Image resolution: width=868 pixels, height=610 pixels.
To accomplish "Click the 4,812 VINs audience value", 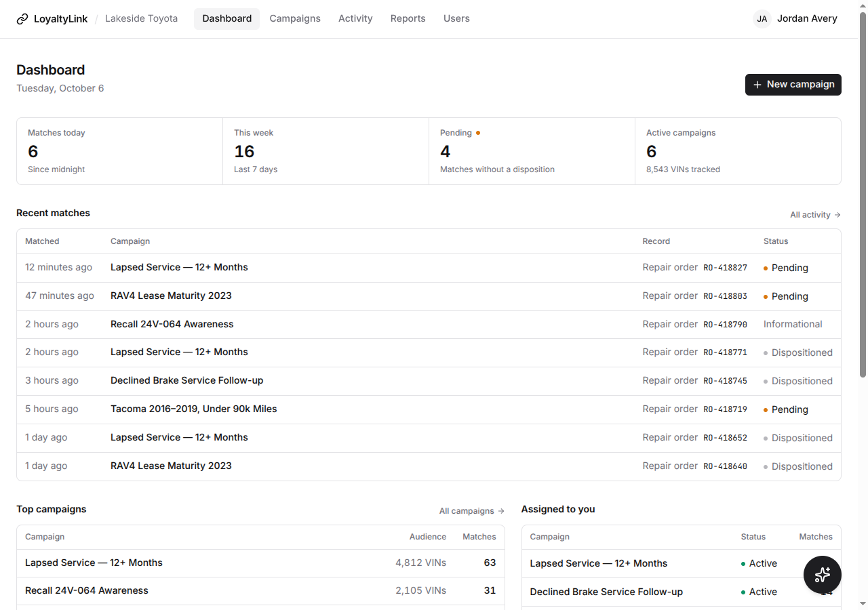I will (x=421, y=563).
